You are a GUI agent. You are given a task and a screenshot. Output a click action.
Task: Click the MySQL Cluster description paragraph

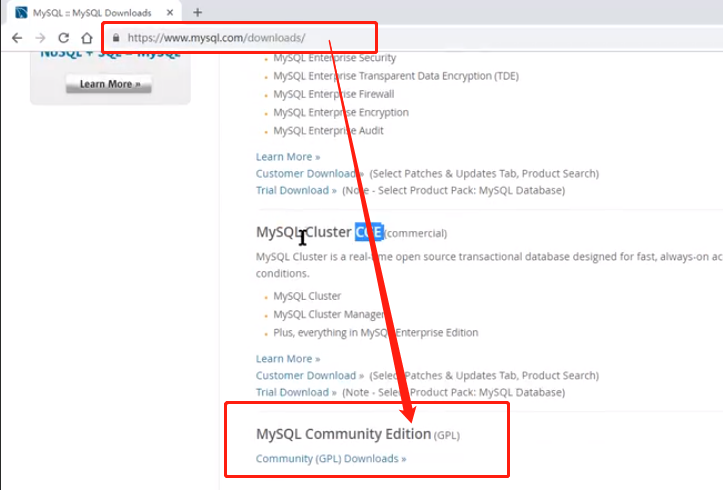(x=489, y=265)
